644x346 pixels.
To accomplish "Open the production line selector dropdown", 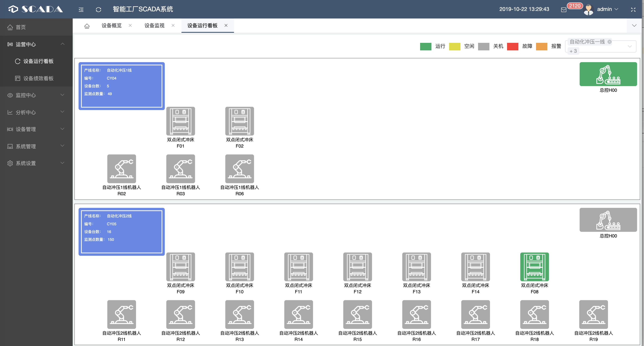I will click(630, 46).
